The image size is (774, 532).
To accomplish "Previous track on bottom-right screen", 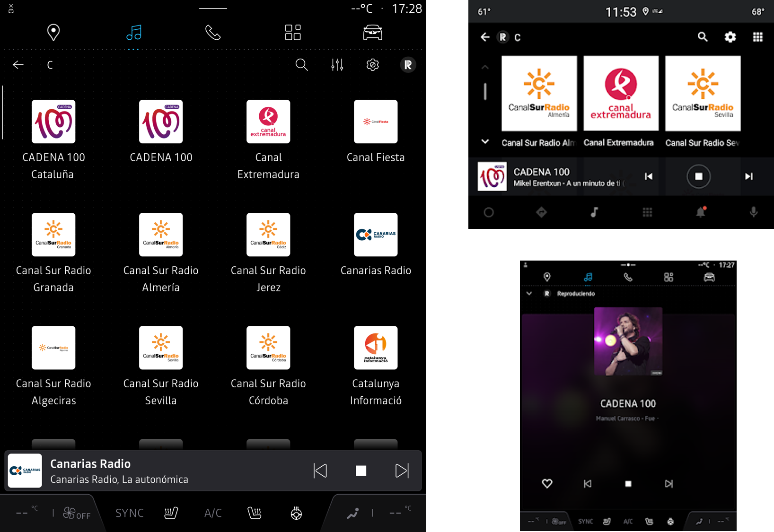I will click(588, 484).
